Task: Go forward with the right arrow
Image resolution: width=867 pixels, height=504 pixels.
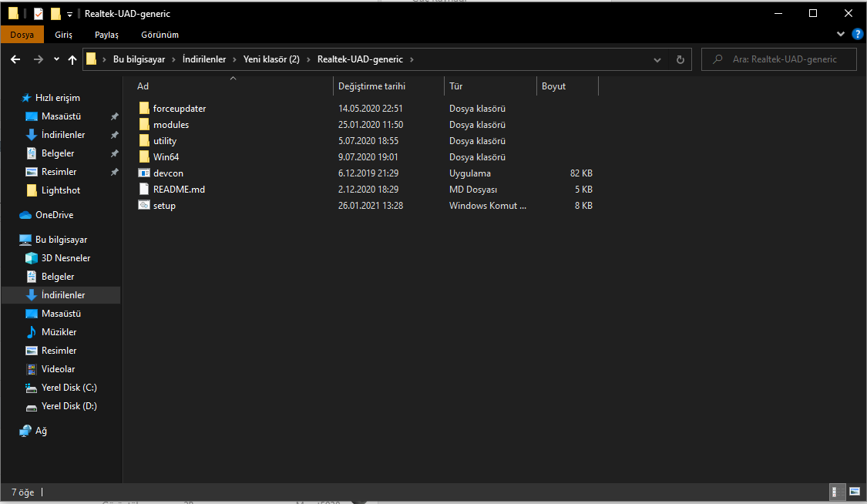Action: pyautogui.click(x=39, y=59)
